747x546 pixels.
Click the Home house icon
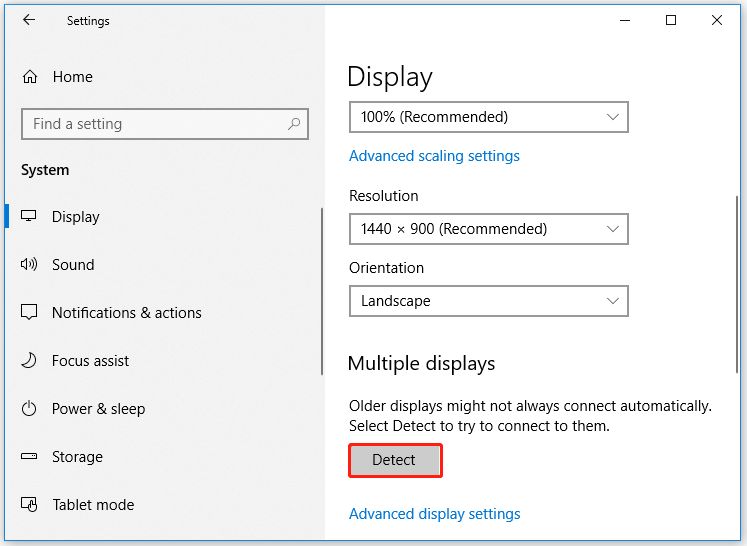[x=30, y=76]
